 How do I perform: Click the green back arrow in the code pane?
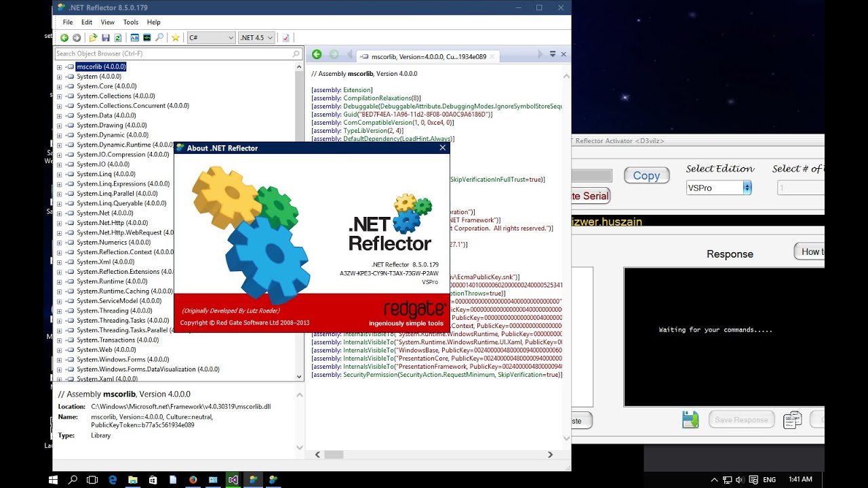click(317, 54)
